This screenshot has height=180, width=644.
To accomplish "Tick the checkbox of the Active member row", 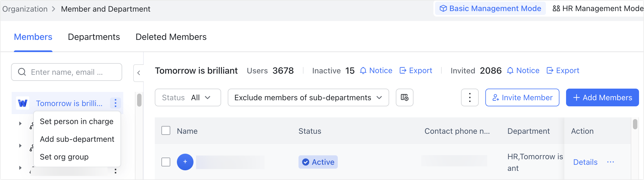I will pyautogui.click(x=166, y=162).
